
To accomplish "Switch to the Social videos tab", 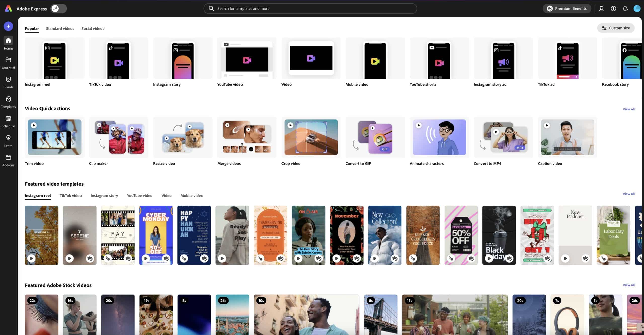I will coord(93,28).
